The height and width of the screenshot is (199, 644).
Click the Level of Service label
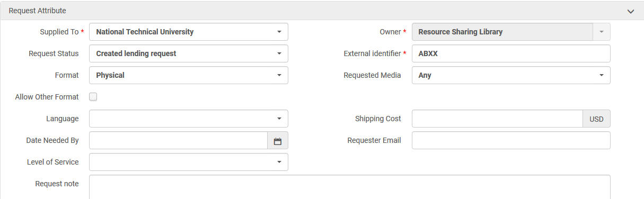52,162
